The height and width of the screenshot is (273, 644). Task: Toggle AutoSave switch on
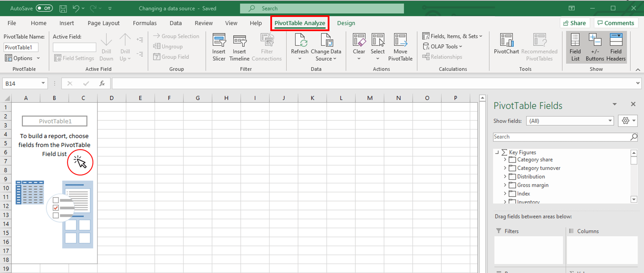pyautogui.click(x=44, y=8)
